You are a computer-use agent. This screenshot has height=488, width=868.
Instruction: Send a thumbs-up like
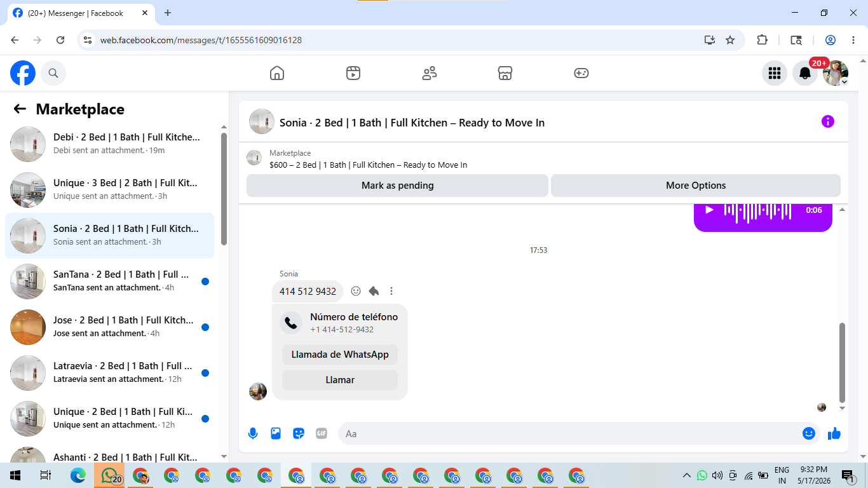834,433
